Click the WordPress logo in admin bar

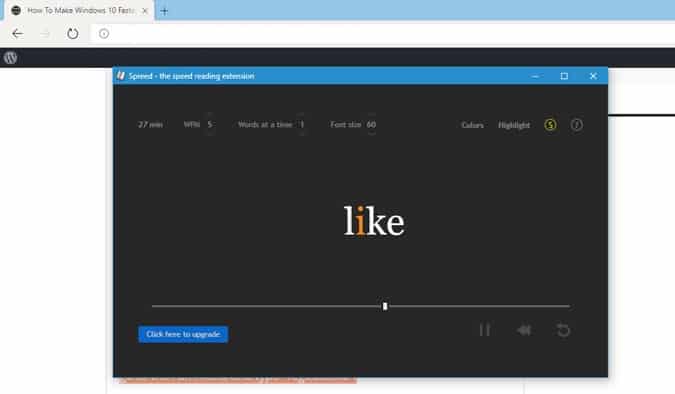tap(10, 58)
